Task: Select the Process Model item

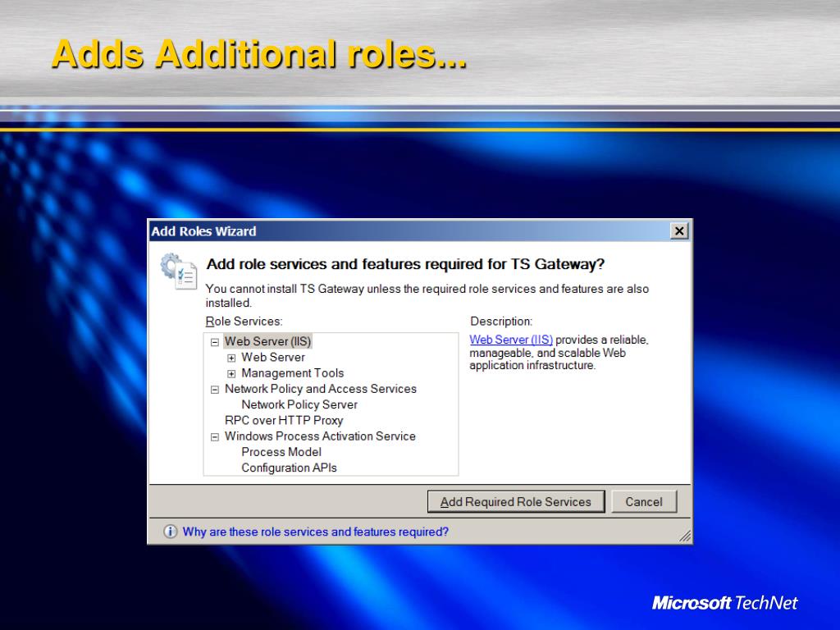Action: tap(281, 452)
